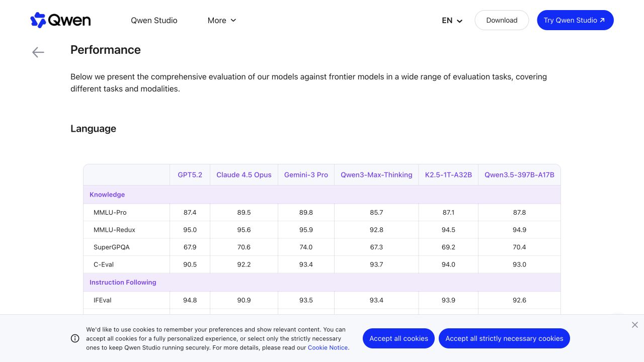Dismiss the cookie banner with the X
This screenshot has height=362, width=644.
[x=635, y=325]
